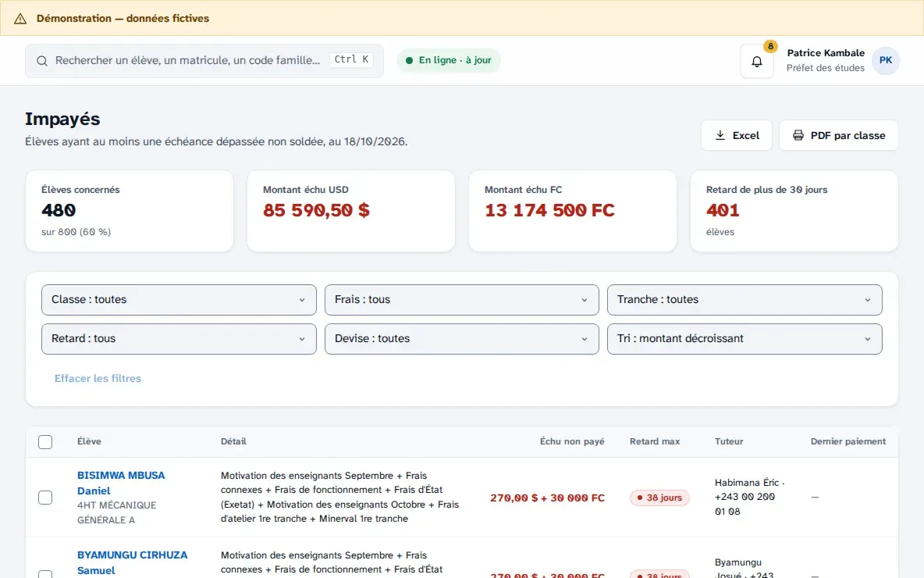The height and width of the screenshot is (578, 924).
Task: Check the box for BISIMWA MBUSA Daniel
Action: 45,498
